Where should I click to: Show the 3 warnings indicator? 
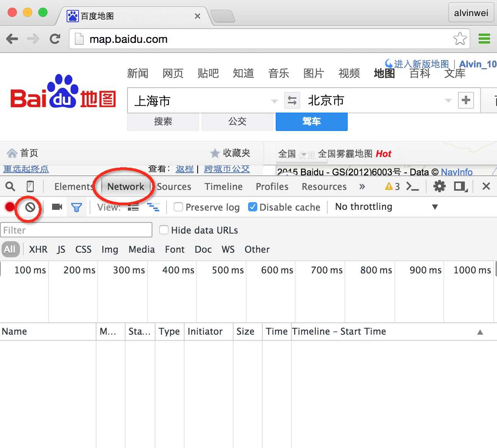392,186
